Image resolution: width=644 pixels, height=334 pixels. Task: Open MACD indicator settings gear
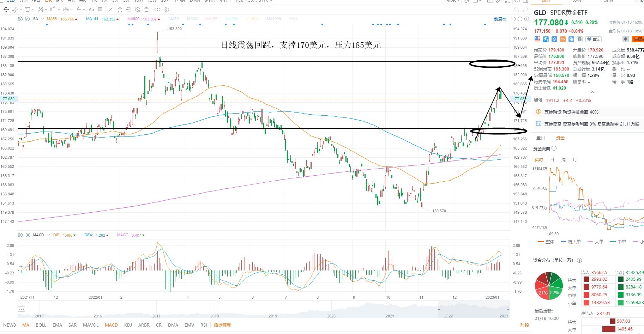[x=20, y=235]
